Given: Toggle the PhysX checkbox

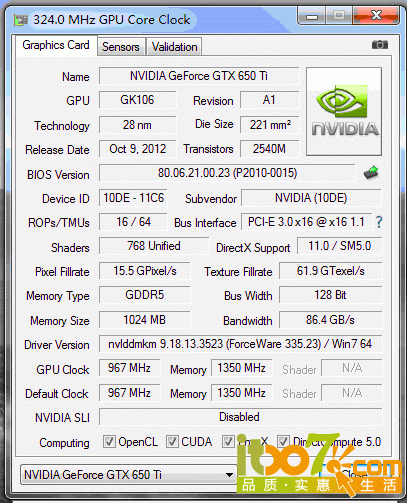Looking at the screenshot, I should pos(228,442).
